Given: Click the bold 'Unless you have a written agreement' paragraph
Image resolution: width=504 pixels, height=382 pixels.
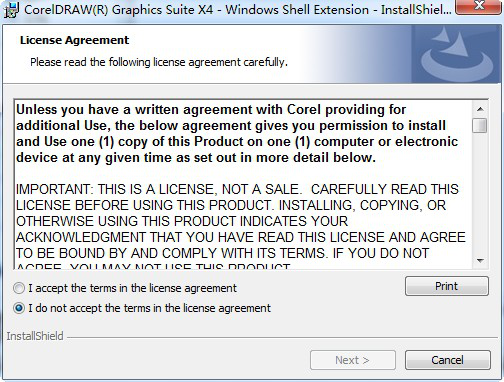Looking at the screenshot, I should pos(237,134).
